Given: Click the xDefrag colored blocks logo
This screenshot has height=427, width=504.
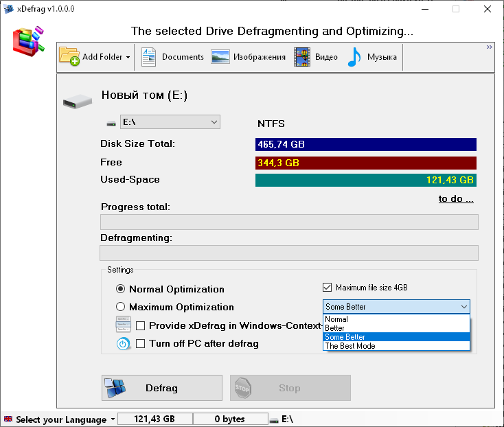Looking at the screenshot, I should pos(28,41).
